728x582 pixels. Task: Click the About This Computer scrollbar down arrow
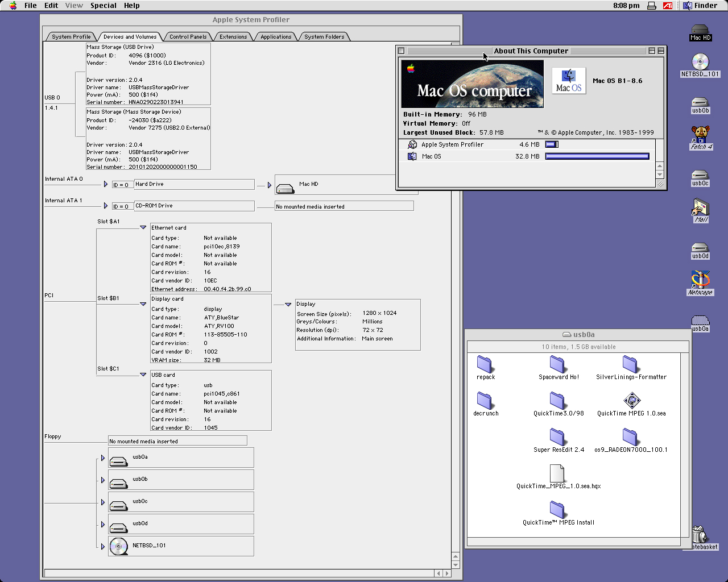point(660,174)
